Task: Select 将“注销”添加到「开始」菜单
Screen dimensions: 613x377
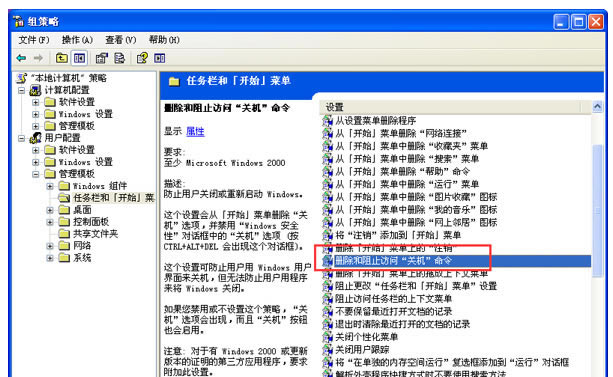Action: [398, 235]
